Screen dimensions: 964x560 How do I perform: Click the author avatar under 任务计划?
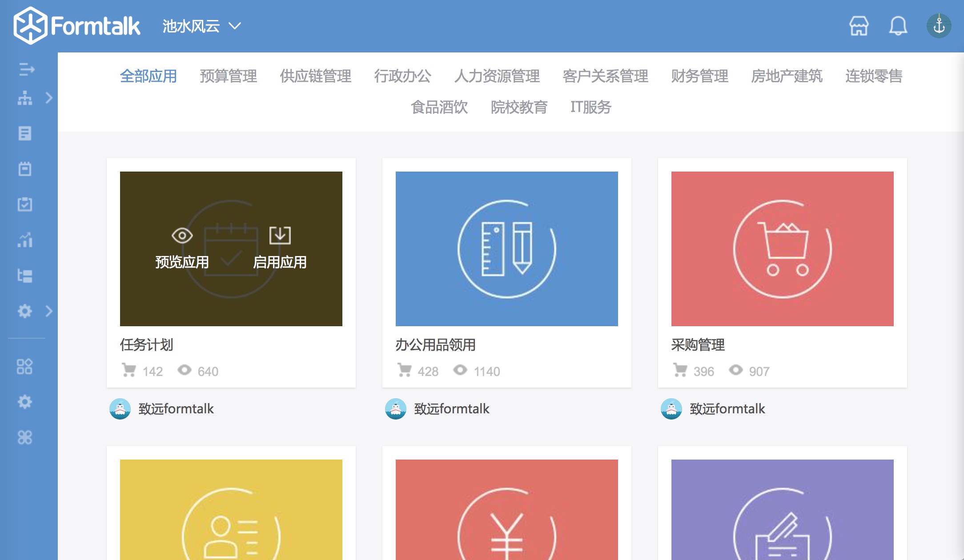[120, 409]
